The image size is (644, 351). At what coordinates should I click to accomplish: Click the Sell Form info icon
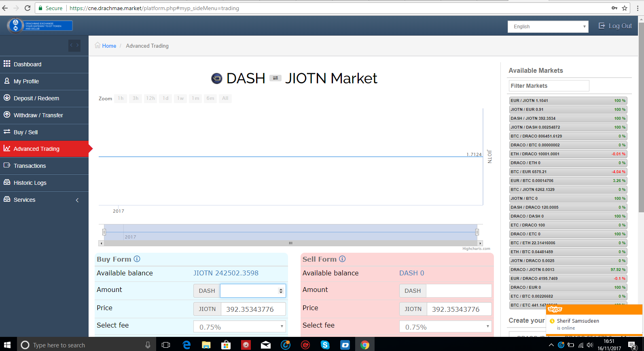[342, 259]
